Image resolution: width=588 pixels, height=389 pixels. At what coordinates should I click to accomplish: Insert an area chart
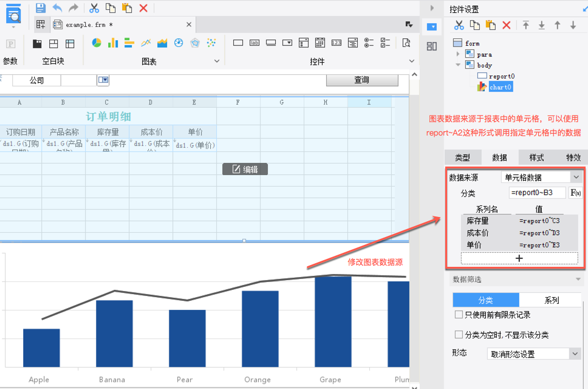pyautogui.click(x=162, y=43)
